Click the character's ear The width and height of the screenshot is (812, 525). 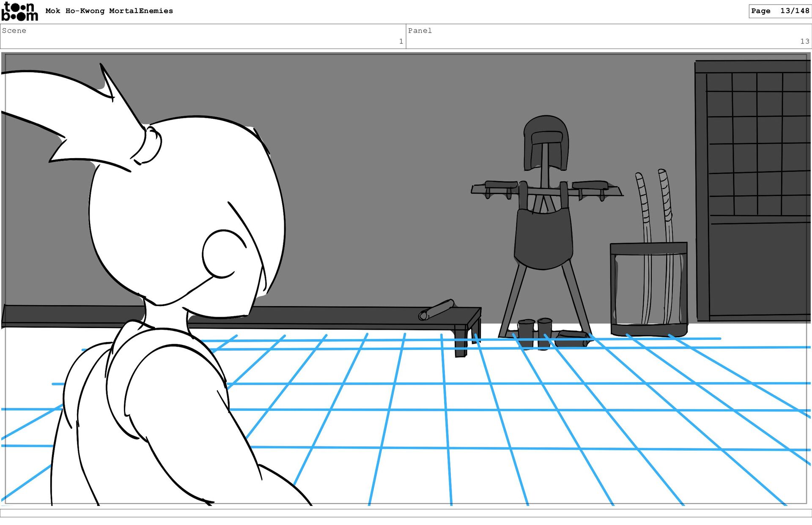[x=222, y=254]
